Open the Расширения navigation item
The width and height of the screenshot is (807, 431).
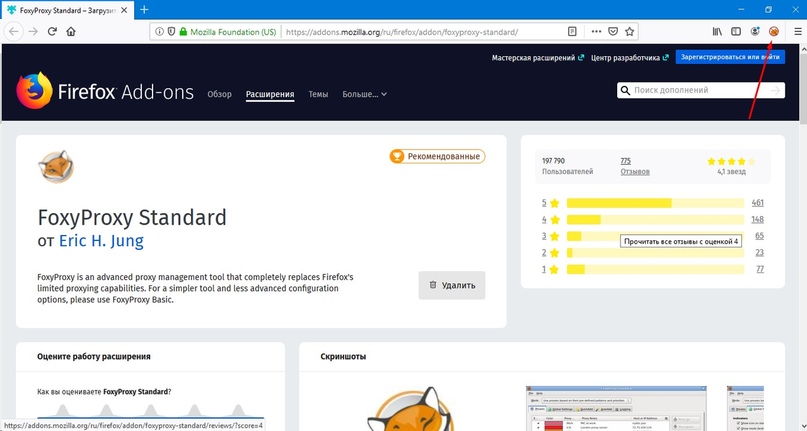270,94
